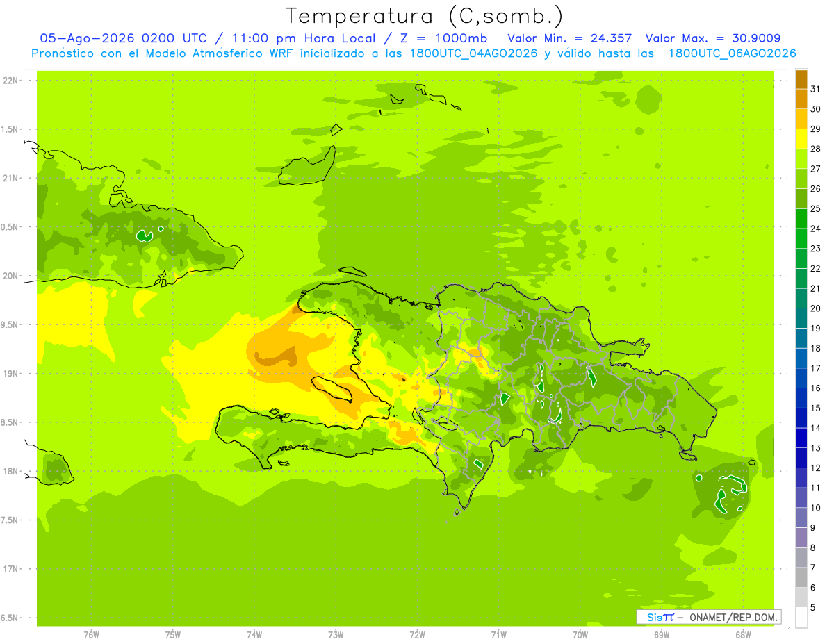
Task: Click the '1800UTC_04AGO2026' initialization time
Action: [x=472, y=53]
